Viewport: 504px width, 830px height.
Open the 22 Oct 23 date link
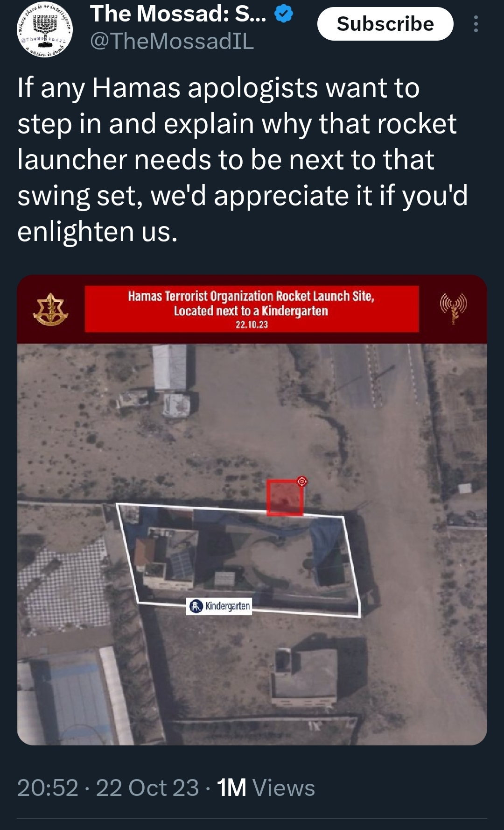point(147,788)
